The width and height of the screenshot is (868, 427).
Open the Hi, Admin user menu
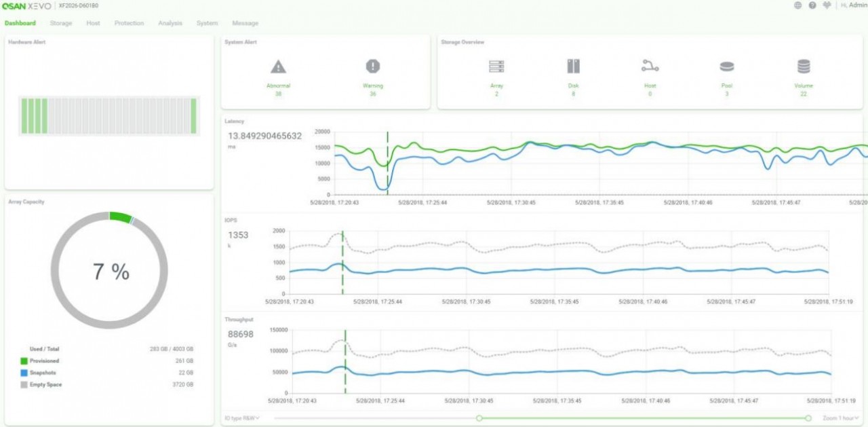(x=853, y=5)
